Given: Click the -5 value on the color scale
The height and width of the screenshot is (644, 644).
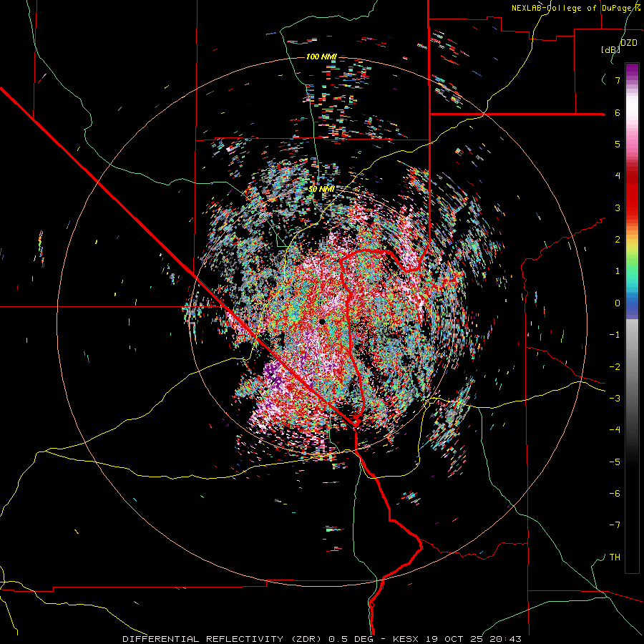Looking at the screenshot, I should click(615, 462).
